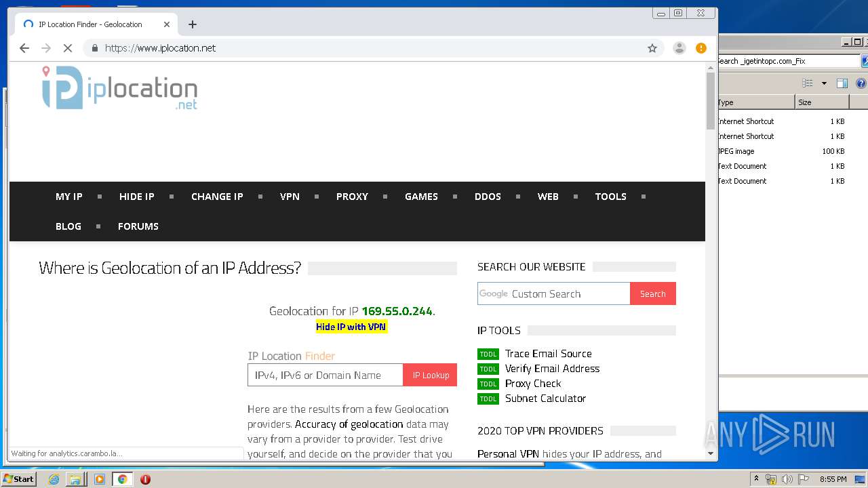Open Verify Email Address tool link

(x=553, y=369)
